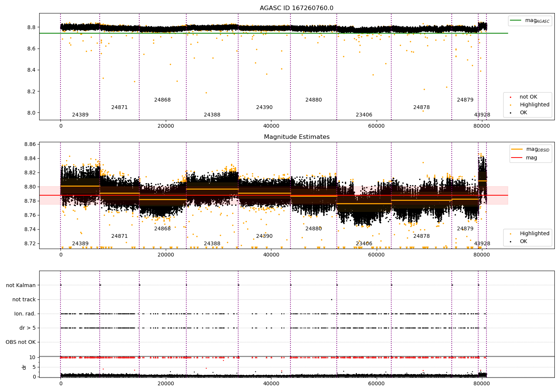This screenshot has height=392, width=560.
Task: Click the 8.76 y-axis tick label
Action: (30, 215)
